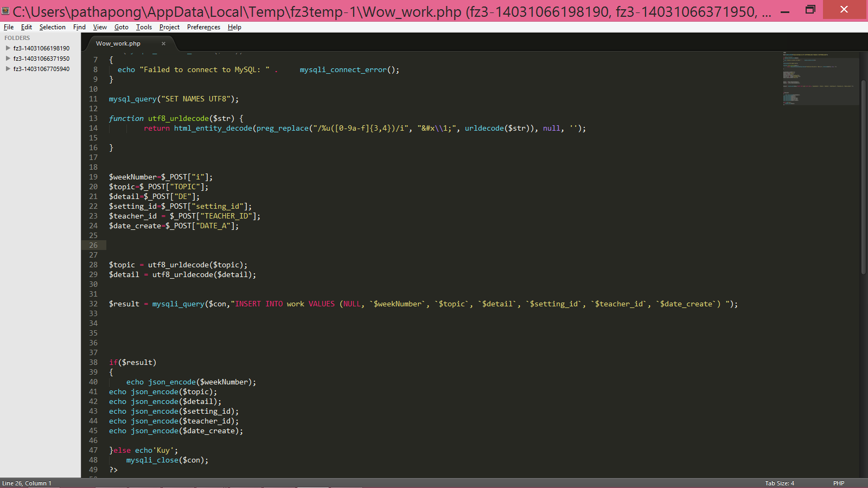Click if($result) on line 38
This screenshot has width=868, height=488.
(132, 362)
